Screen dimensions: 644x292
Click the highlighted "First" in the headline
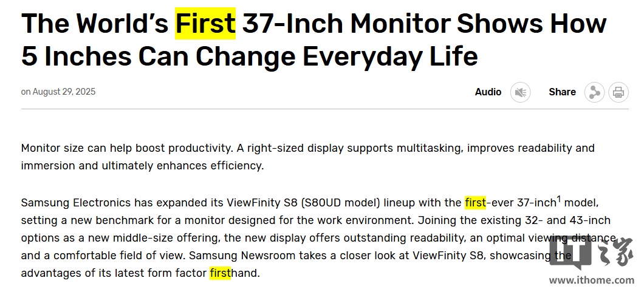click(x=205, y=24)
